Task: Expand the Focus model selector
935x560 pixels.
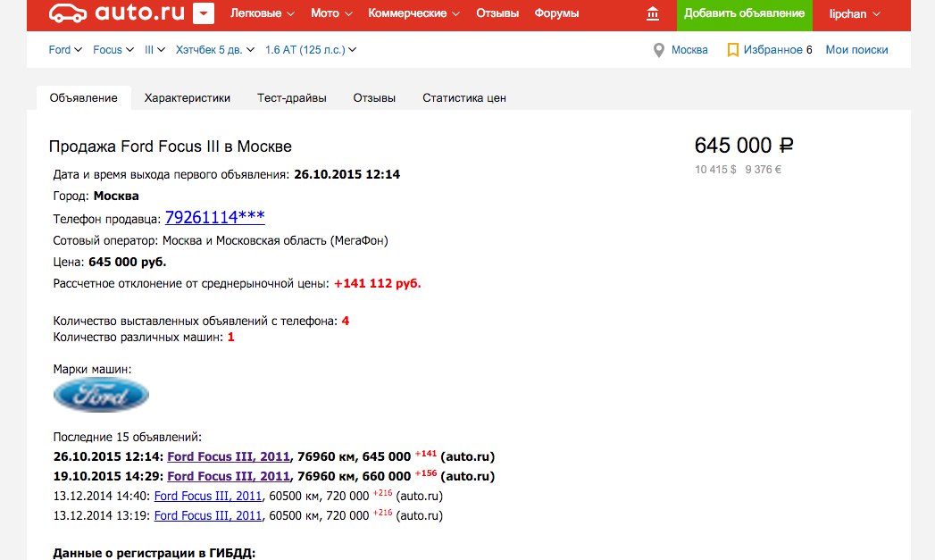Action: point(113,49)
